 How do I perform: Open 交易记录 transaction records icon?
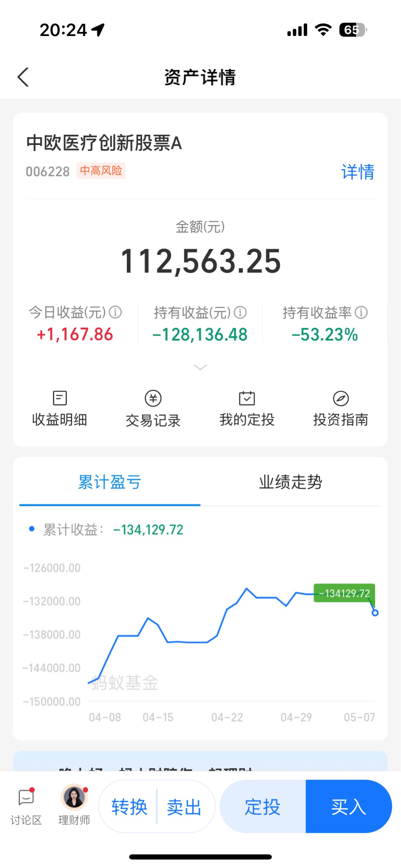tap(153, 398)
